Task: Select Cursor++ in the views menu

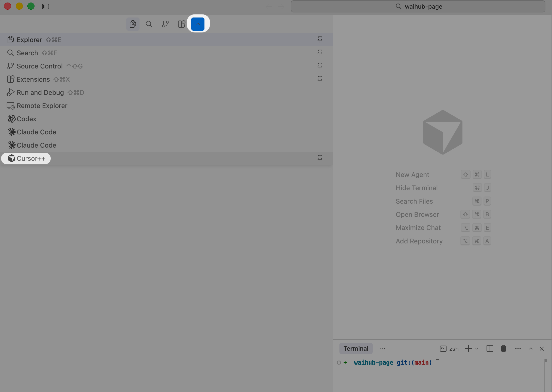Action: click(x=167, y=158)
